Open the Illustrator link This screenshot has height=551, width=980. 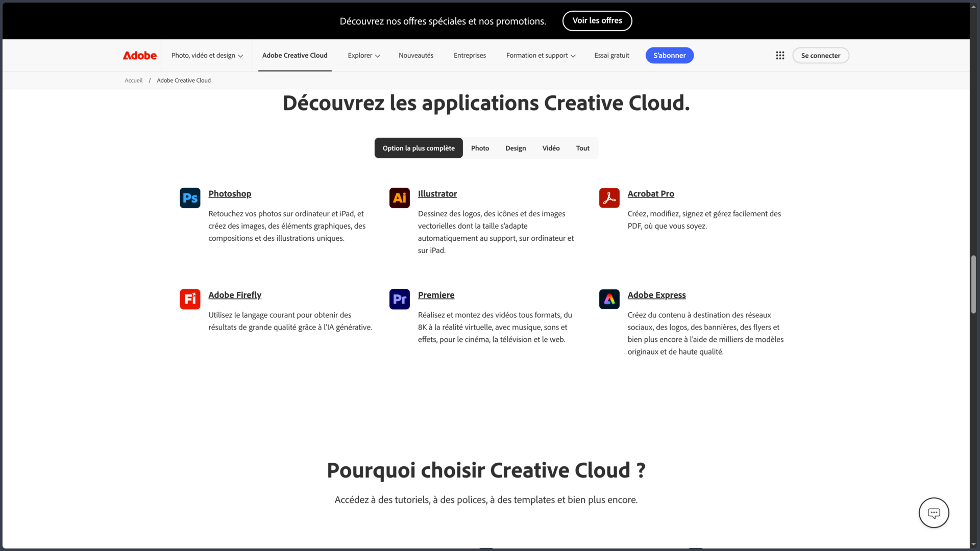click(437, 194)
